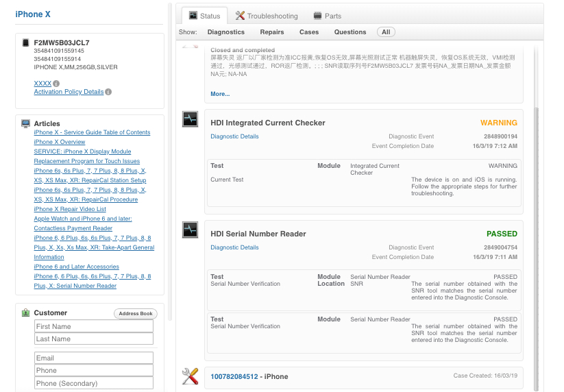The width and height of the screenshot is (564, 392).
Task: Click More... to expand the closed case notes
Action: tap(220, 94)
